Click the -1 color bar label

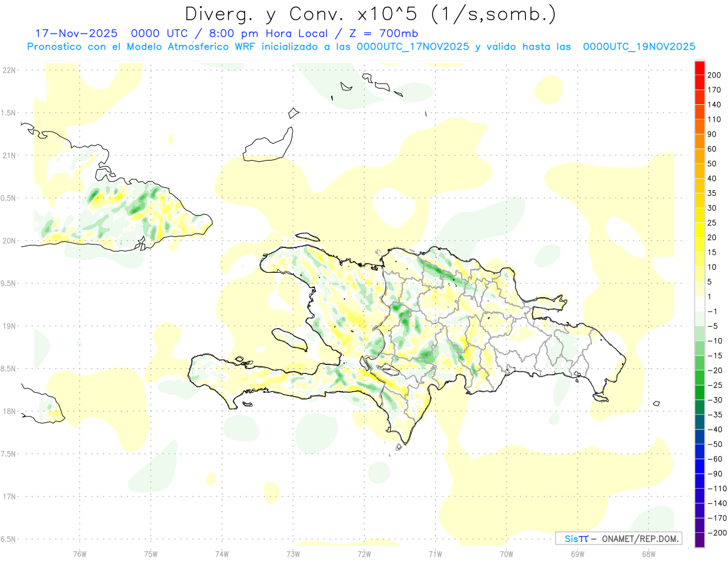(713, 312)
